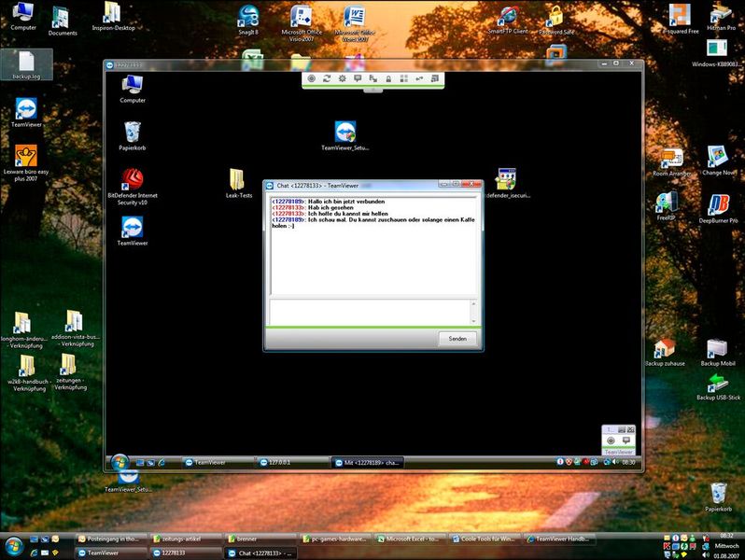This screenshot has height=560, width=745.
Task: Click the rightmost scaling icon in TeamViewer toolbar
Action: pos(434,78)
